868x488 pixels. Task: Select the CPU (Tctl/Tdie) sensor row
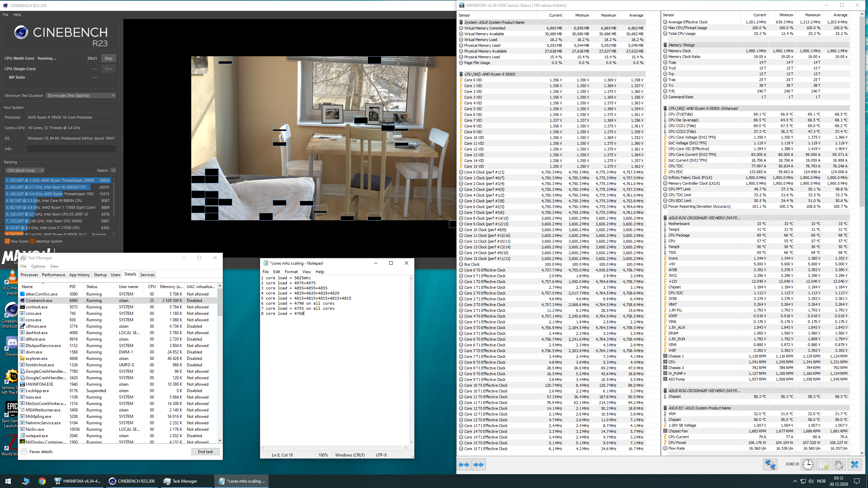756,114
